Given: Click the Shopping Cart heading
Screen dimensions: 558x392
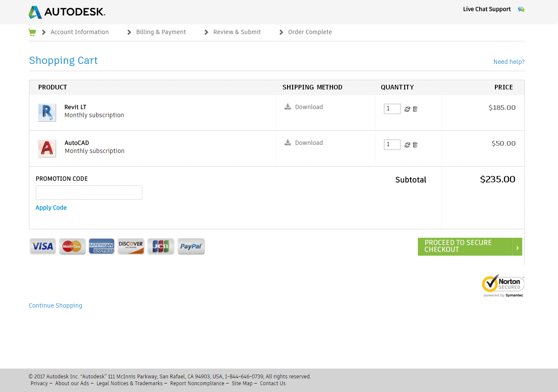Looking at the screenshot, I should click(x=63, y=61).
